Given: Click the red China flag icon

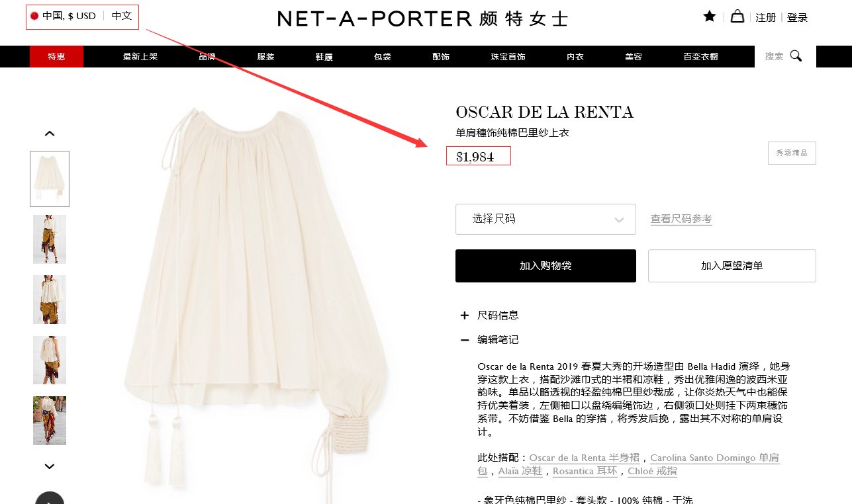Looking at the screenshot, I should [34, 16].
